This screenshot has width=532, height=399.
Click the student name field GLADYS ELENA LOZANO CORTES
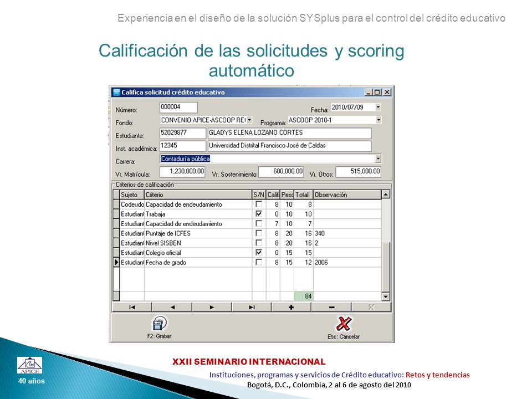289,133
